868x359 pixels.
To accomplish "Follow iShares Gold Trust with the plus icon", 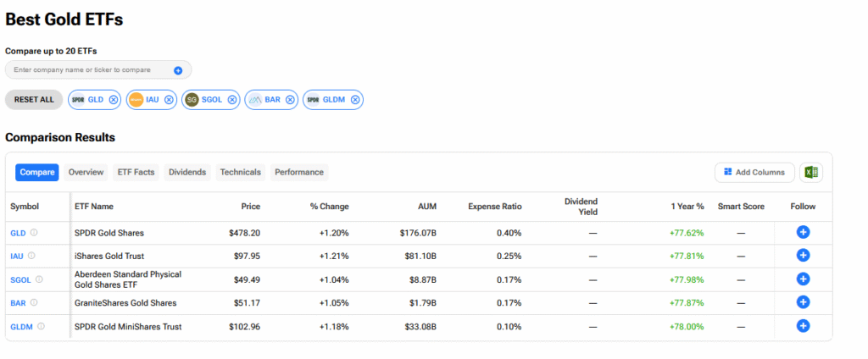I will click(804, 256).
